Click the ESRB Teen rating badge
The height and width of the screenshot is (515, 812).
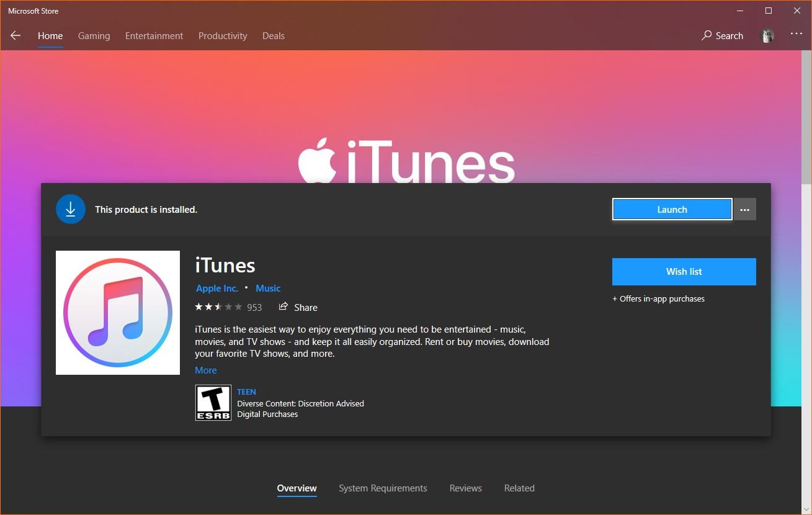tap(213, 403)
